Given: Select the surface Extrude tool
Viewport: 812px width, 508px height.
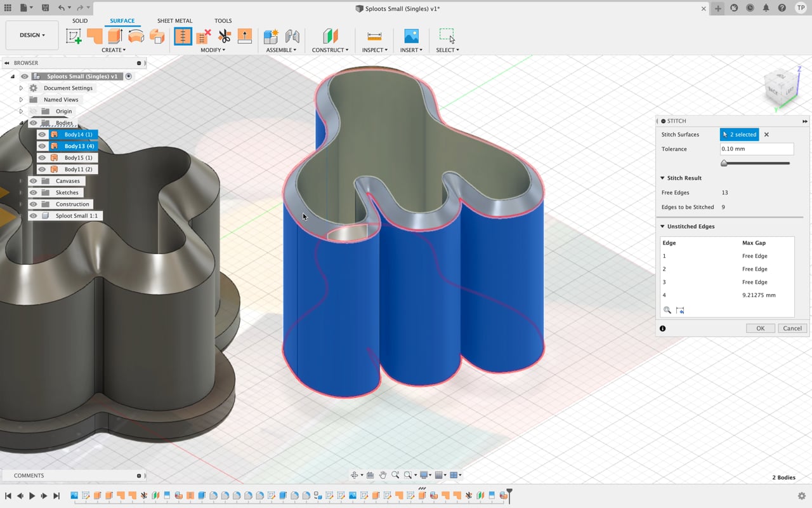Looking at the screenshot, I should point(115,36).
